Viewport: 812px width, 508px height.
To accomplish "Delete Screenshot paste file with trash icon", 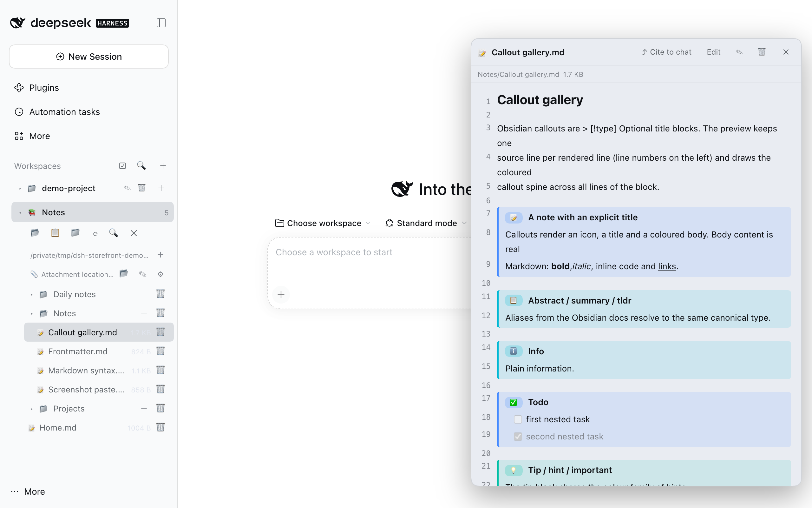I will [x=160, y=389].
